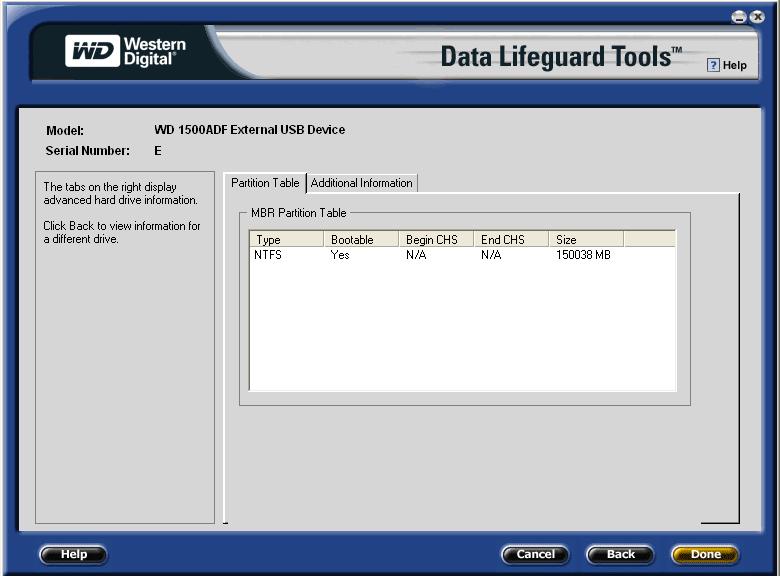Click the Bootable value 'Yes'

pos(340,255)
